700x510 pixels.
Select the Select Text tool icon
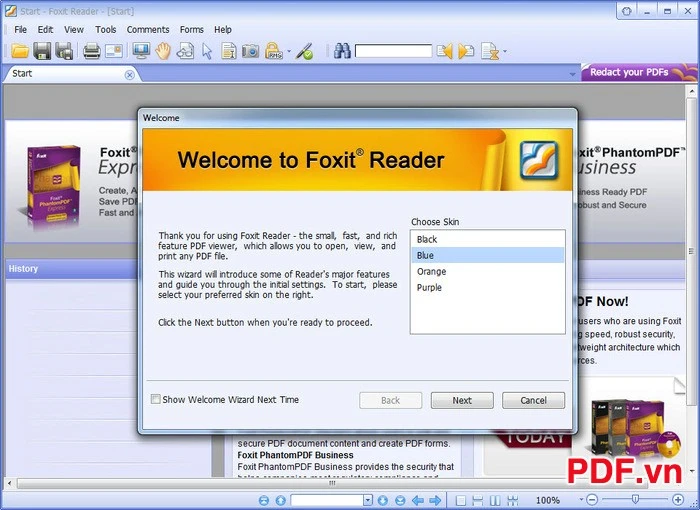(229, 51)
